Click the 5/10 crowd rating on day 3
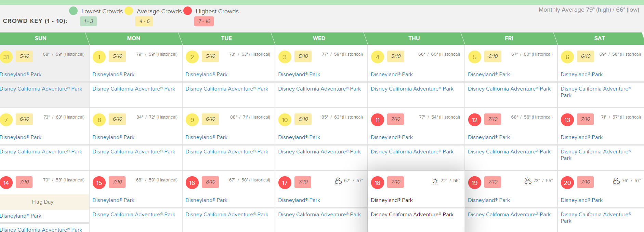The width and height of the screenshot is (644, 232). pos(303,56)
